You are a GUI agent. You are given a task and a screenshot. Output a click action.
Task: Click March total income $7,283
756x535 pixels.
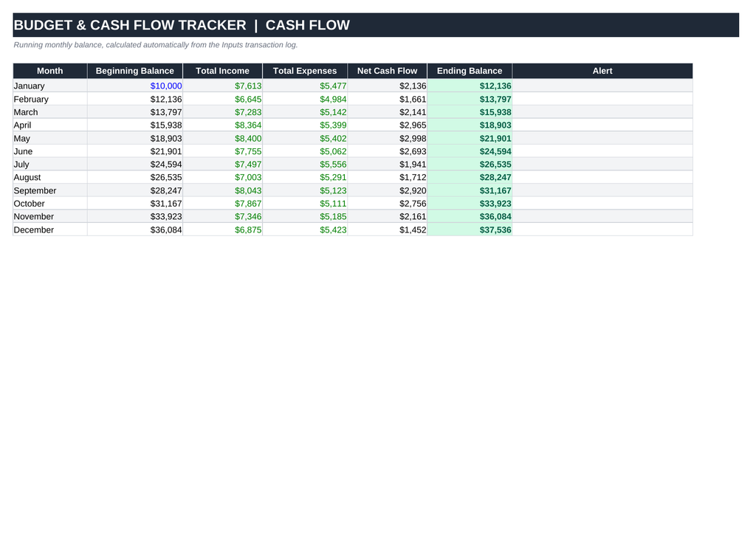point(223,112)
